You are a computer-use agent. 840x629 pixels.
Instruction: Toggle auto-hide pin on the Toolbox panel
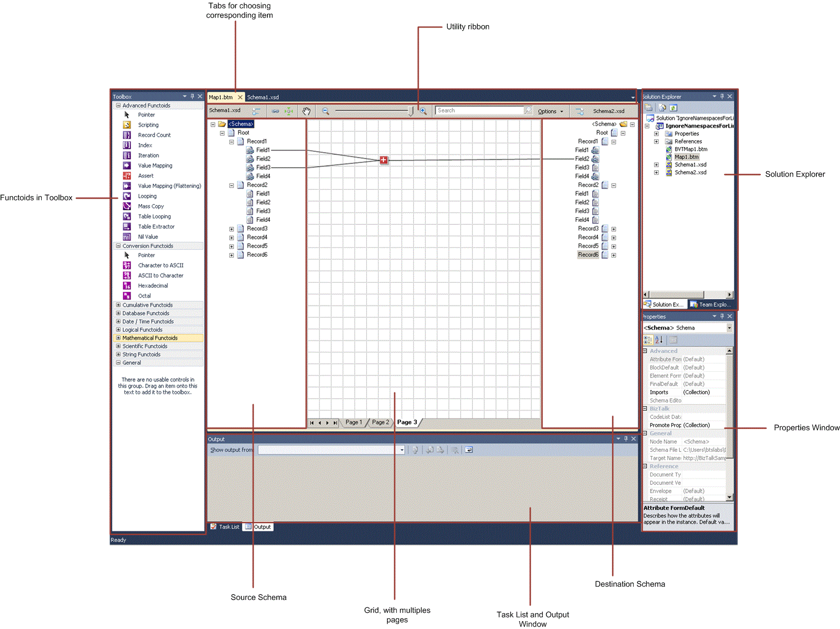[192, 96]
